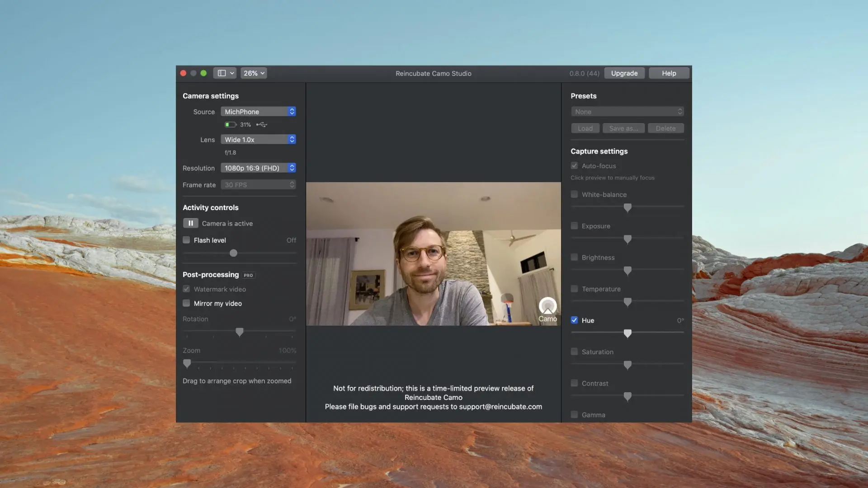Select the Presets None dropdown
The width and height of the screenshot is (868, 488).
click(627, 112)
